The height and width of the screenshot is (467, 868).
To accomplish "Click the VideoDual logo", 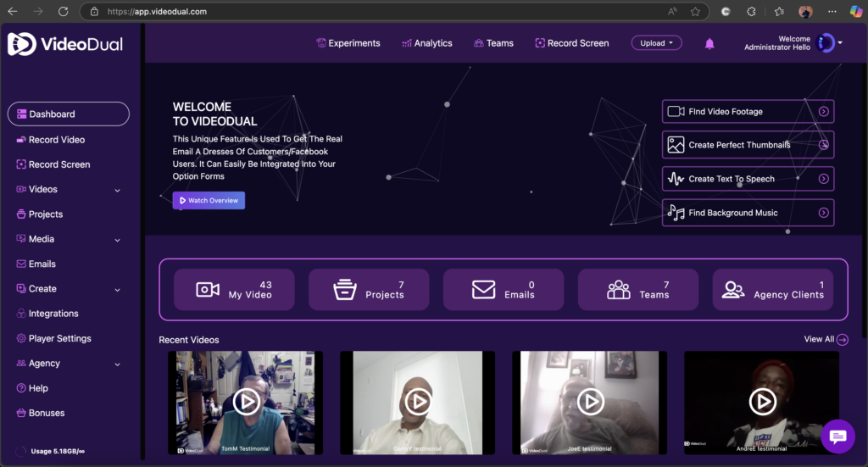I will pyautogui.click(x=65, y=44).
